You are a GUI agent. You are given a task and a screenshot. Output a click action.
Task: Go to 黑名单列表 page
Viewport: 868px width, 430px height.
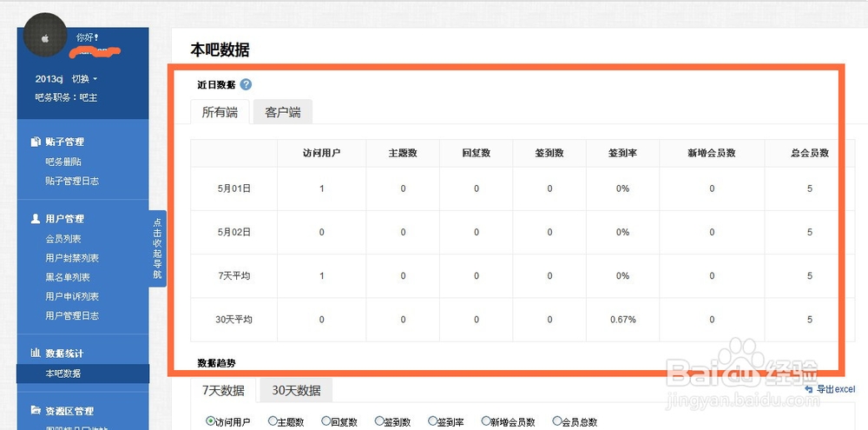tap(68, 277)
